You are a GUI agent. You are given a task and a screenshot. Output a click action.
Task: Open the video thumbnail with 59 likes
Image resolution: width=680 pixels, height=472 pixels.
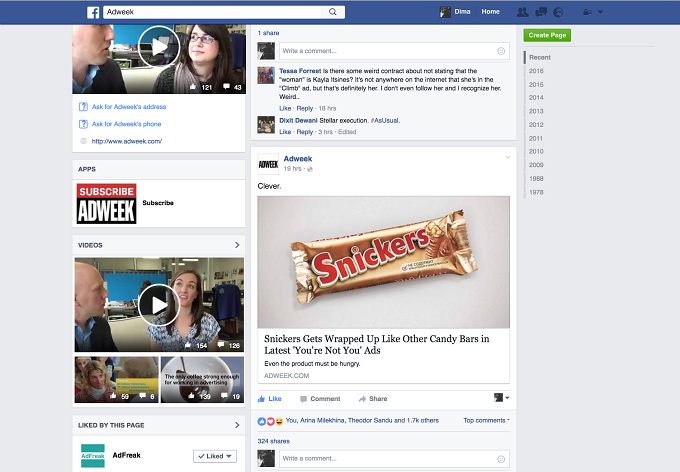point(117,380)
